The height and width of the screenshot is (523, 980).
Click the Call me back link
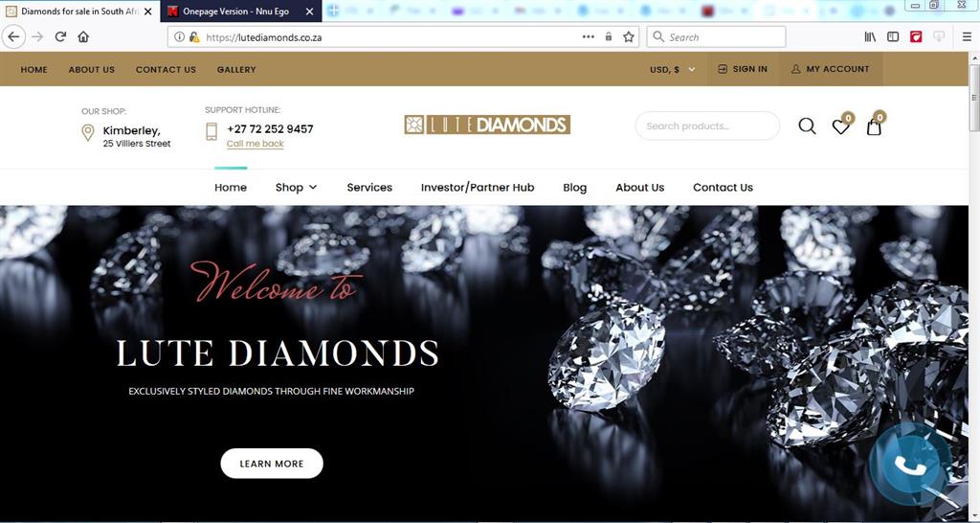tap(255, 144)
